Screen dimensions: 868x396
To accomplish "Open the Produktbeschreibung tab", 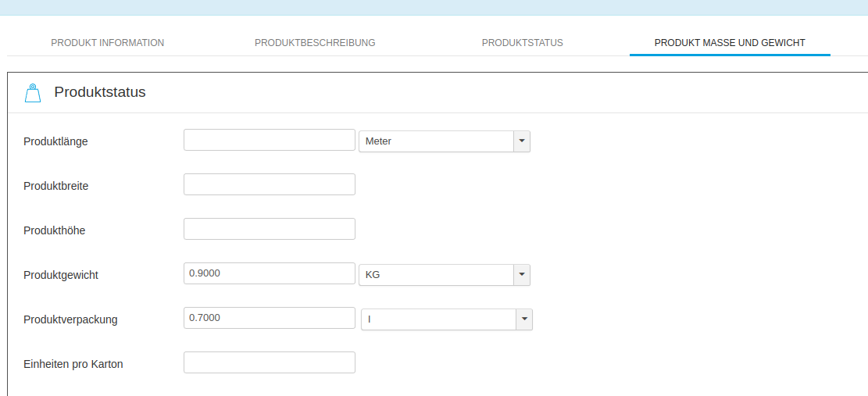I will click(315, 43).
